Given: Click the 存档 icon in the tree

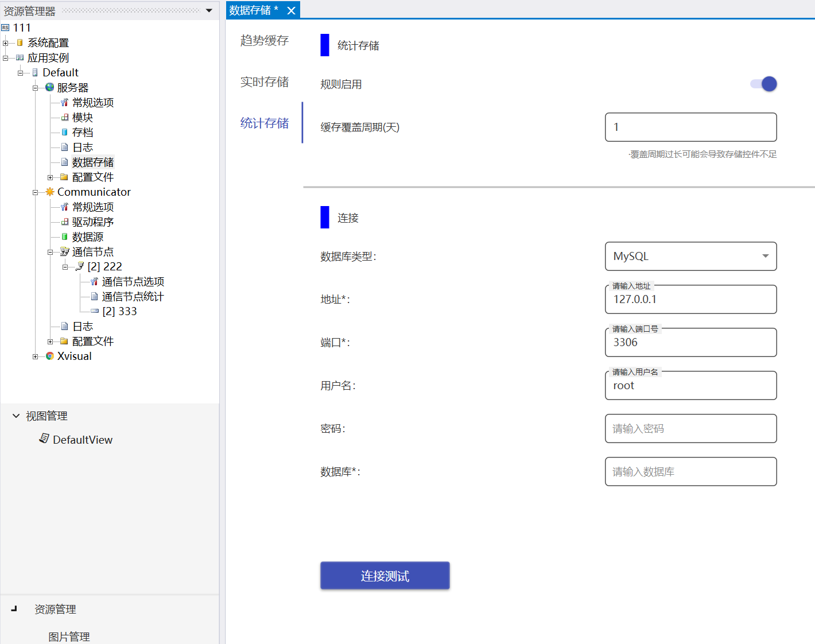Looking at the screenshot, I should click(65, 132).
